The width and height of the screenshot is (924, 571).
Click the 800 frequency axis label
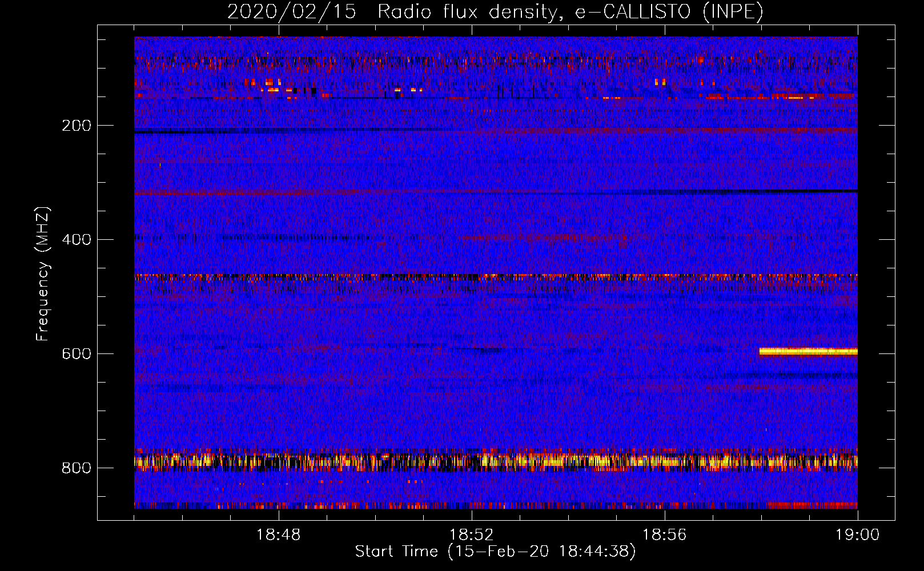76,468
